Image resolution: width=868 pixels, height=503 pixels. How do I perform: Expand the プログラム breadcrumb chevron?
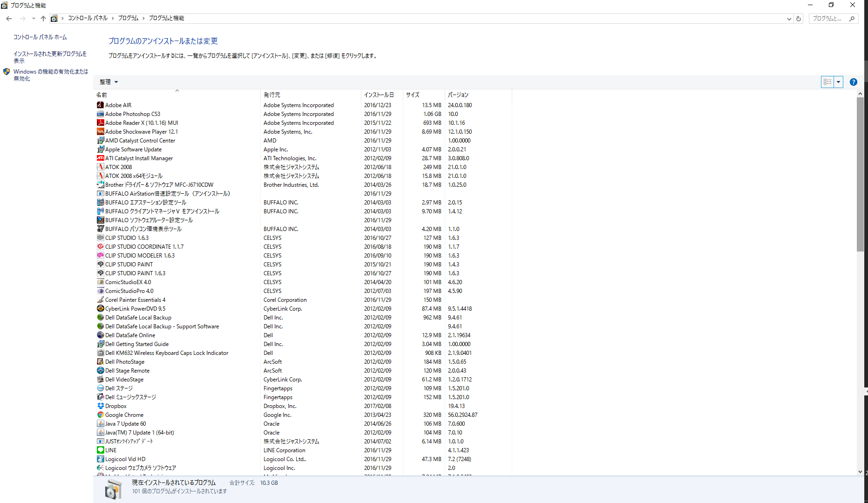tap(143, 18)
